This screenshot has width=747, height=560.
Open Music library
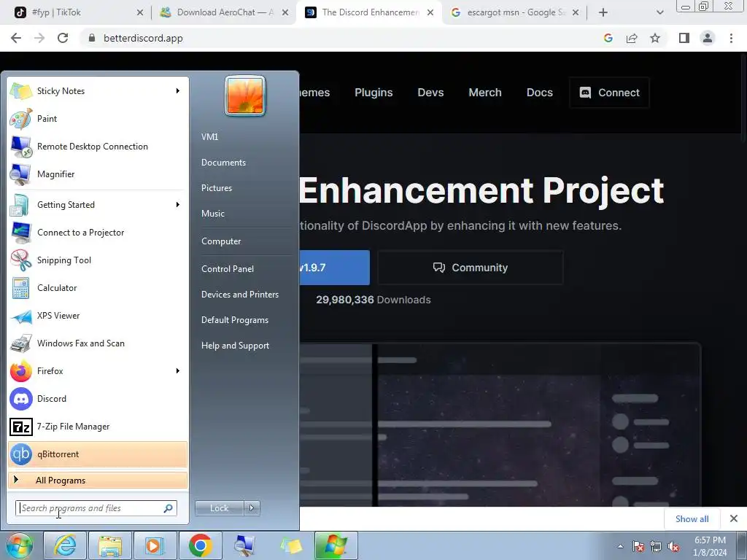pyautogui.click(x=213, y=214)
